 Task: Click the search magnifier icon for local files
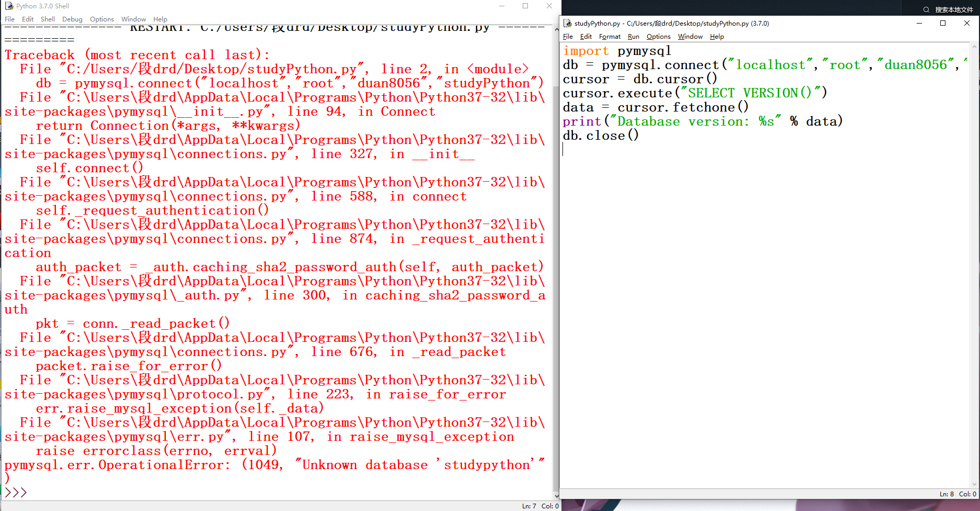926,9
